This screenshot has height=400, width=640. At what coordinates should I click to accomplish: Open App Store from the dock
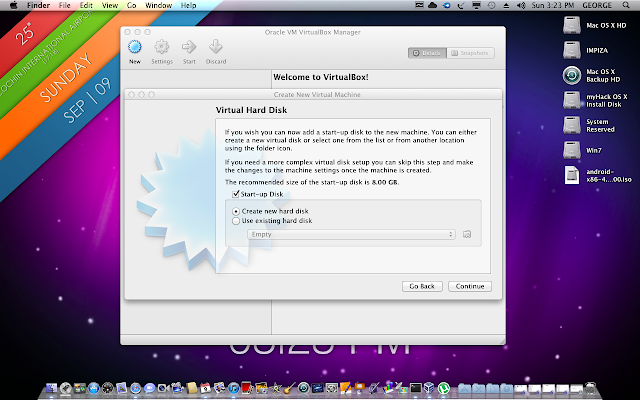(x=93, y=388)
